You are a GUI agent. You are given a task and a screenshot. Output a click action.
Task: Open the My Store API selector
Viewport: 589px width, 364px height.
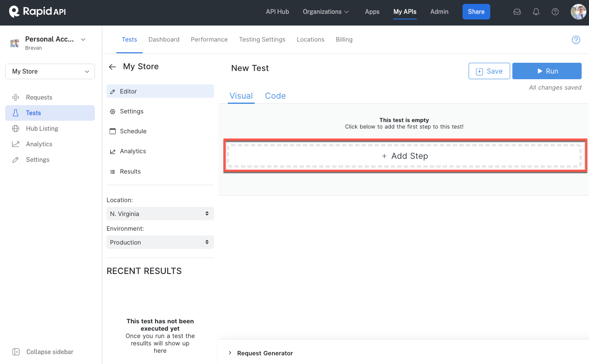[50, 71]
